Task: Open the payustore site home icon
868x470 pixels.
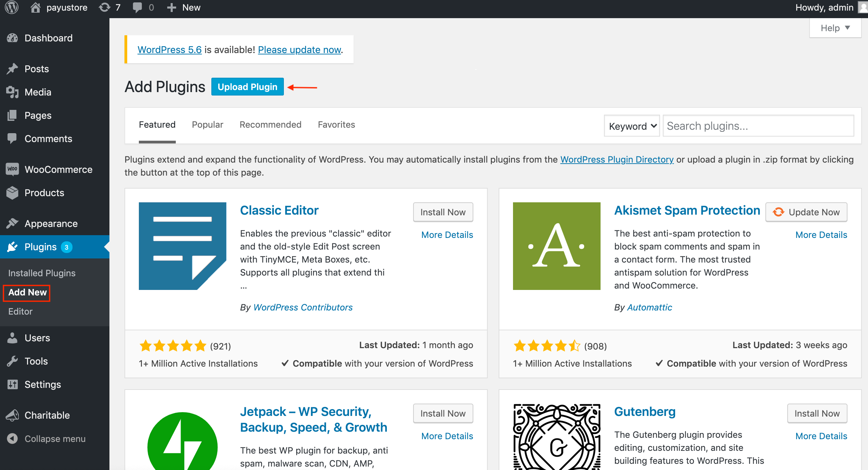Action: [35, 8]
